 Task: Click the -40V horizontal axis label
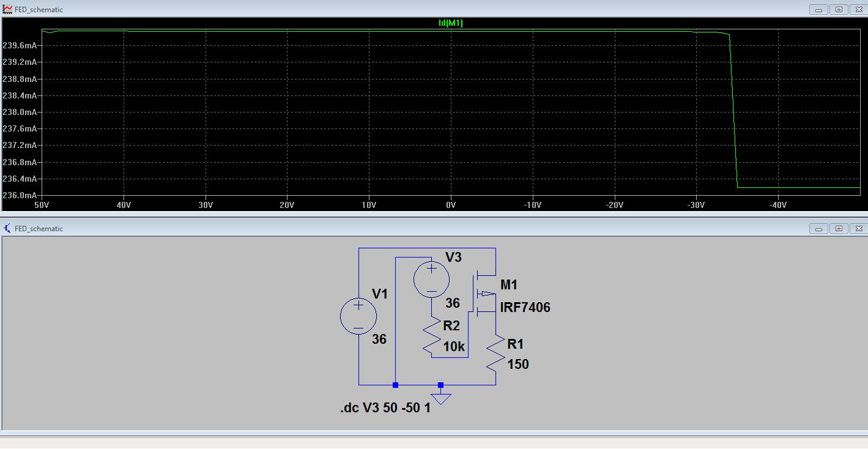tap(777, 205)
